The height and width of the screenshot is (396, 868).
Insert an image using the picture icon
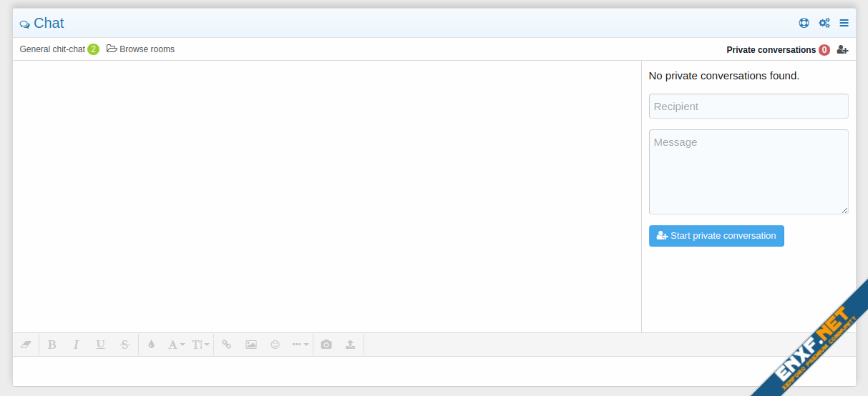[x=251, y=345]
